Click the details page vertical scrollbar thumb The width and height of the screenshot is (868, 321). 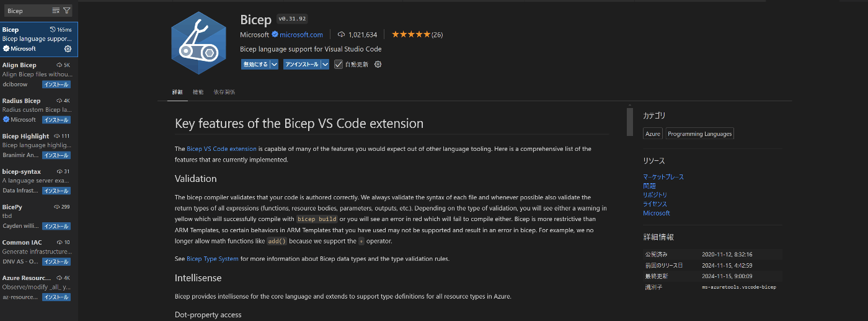[629, 122]
